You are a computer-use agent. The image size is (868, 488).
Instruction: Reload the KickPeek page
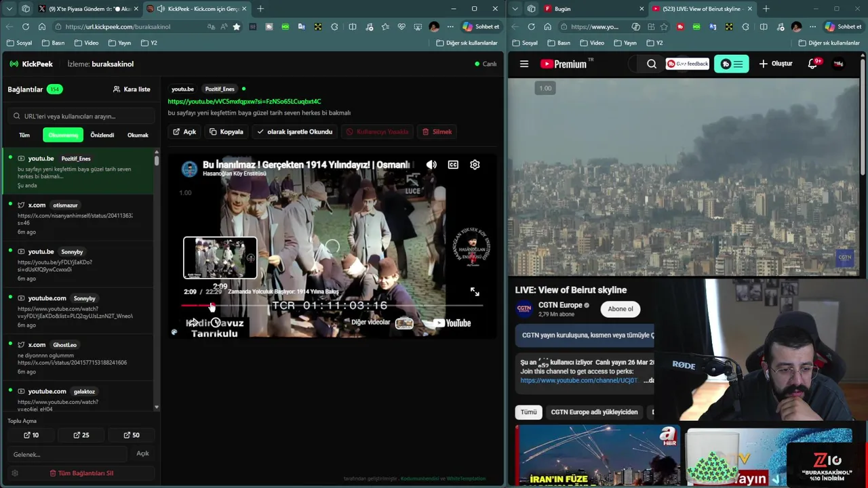tap(25, 26)
